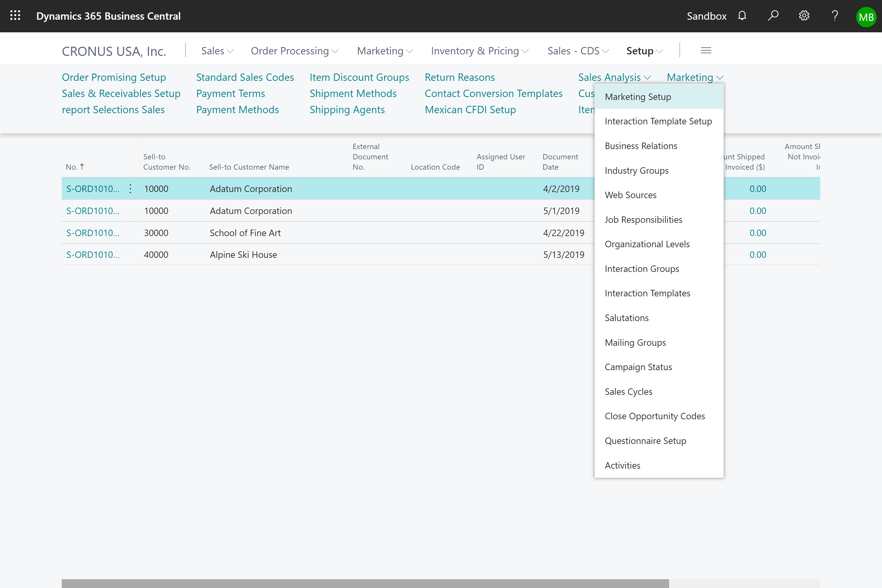Click the row options icon for S-ORD1010
This screenshot has height=588, width=882.
131,188
